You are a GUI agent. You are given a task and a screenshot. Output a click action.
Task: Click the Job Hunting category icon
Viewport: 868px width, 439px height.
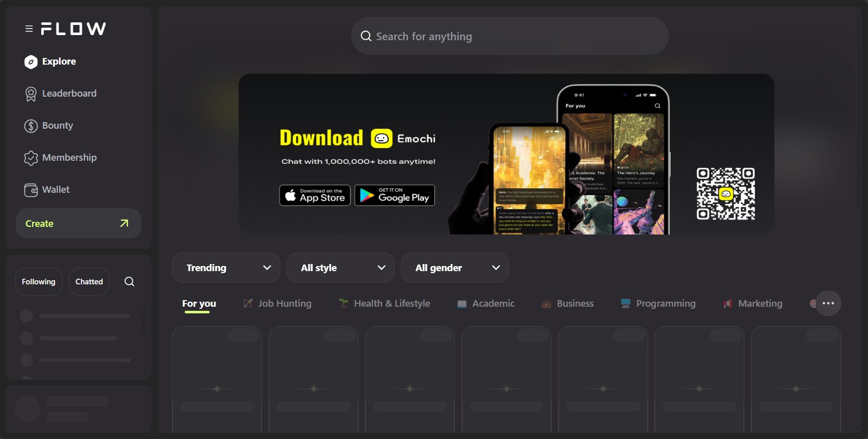pyautogui.click(x=248, y=303)
